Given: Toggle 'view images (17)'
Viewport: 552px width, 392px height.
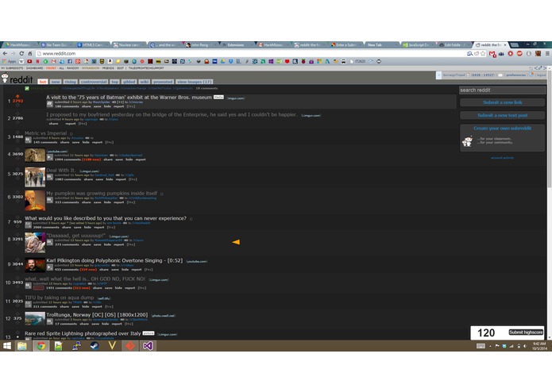Looking at the screenshot, I should click(195, 82).
